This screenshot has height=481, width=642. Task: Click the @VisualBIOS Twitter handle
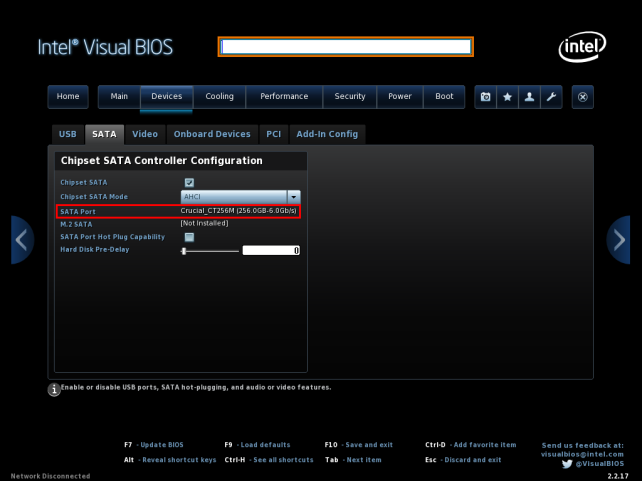600,464
